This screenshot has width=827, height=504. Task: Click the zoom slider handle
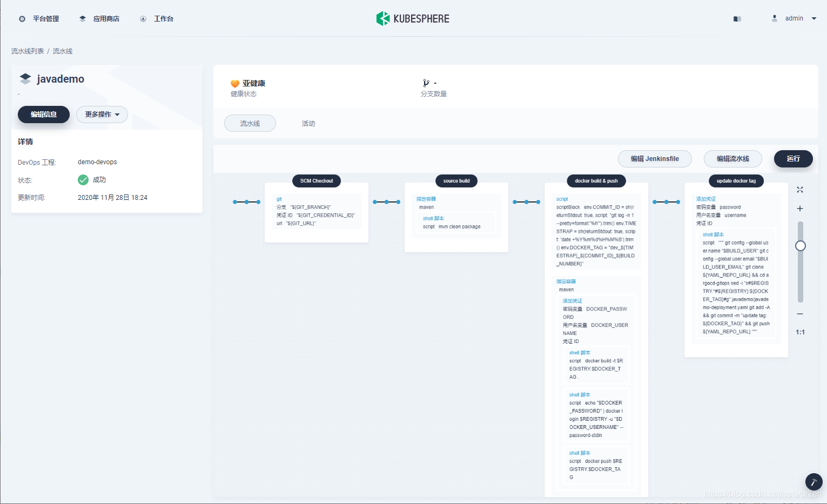[x=801, y=246]
